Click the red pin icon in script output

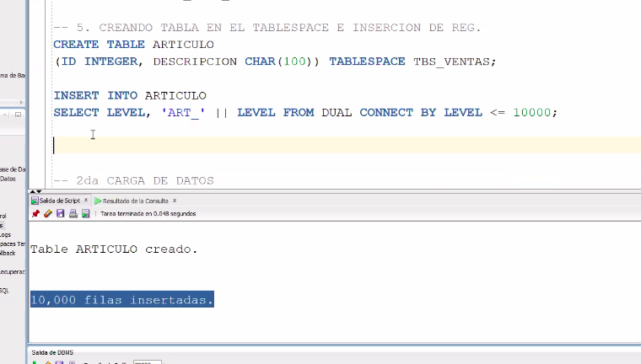[35, 214]
